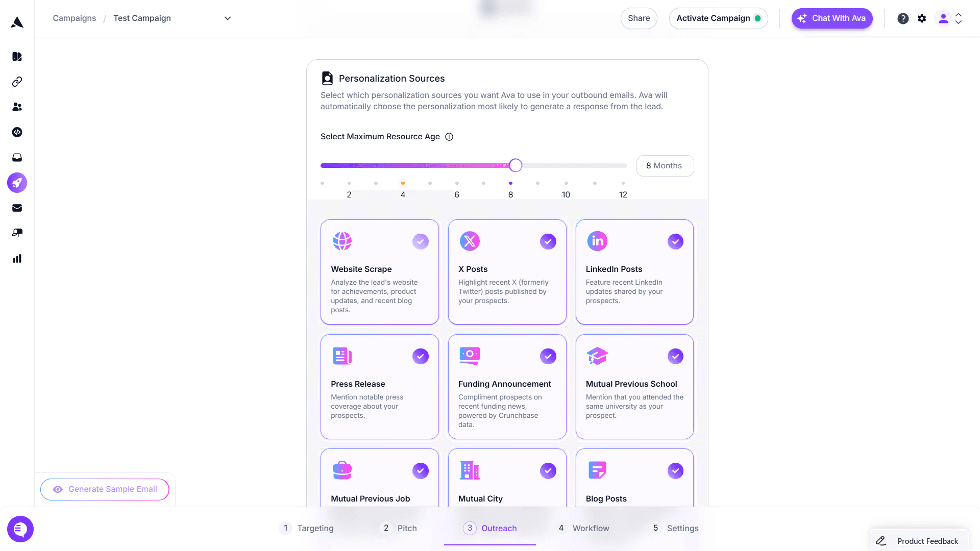Toggle the Website Scrape checkmark

(421, 241)
